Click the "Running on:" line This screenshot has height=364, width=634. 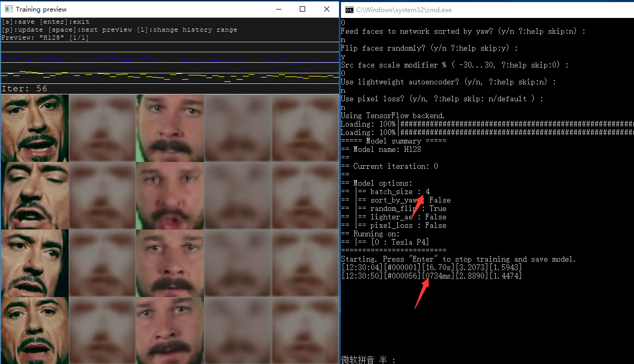[x=370, y=234]
